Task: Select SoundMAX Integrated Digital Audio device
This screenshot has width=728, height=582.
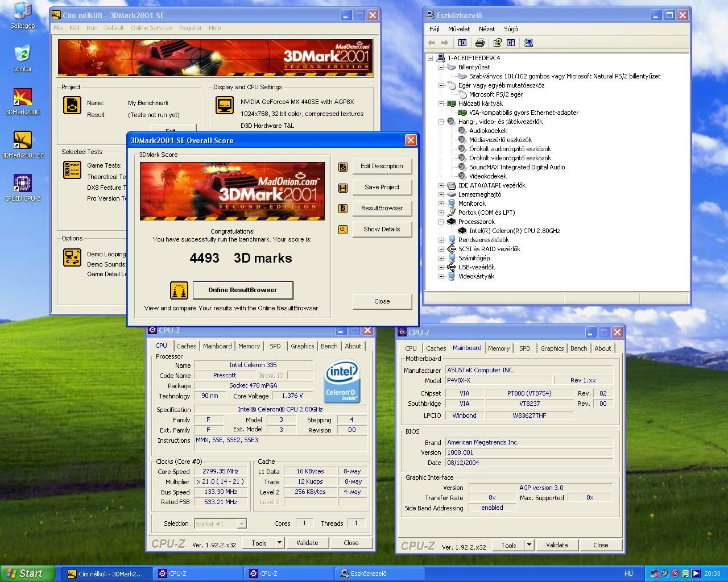Action: (517, 167)
